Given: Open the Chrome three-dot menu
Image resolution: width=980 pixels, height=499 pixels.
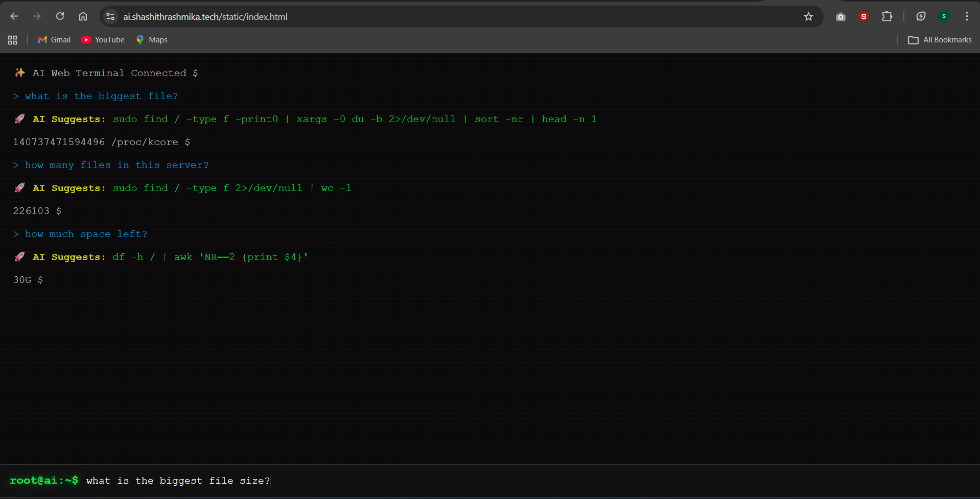Looking at the screenshot, I should point(967,17).
